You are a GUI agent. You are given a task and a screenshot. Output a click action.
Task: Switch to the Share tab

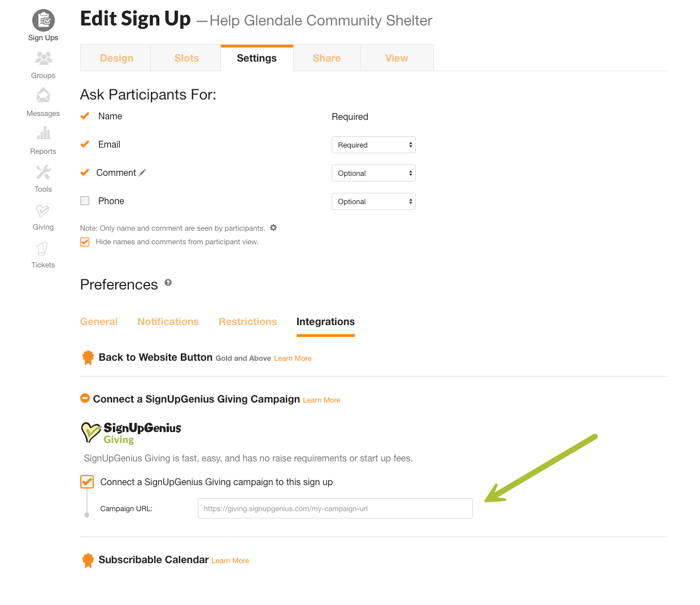tap(327, 58)
